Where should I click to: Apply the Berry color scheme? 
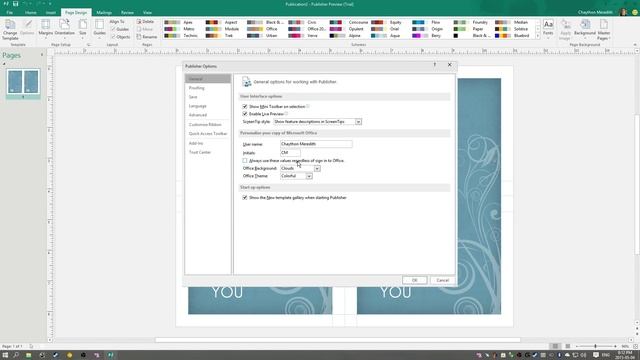coord(429,36)
